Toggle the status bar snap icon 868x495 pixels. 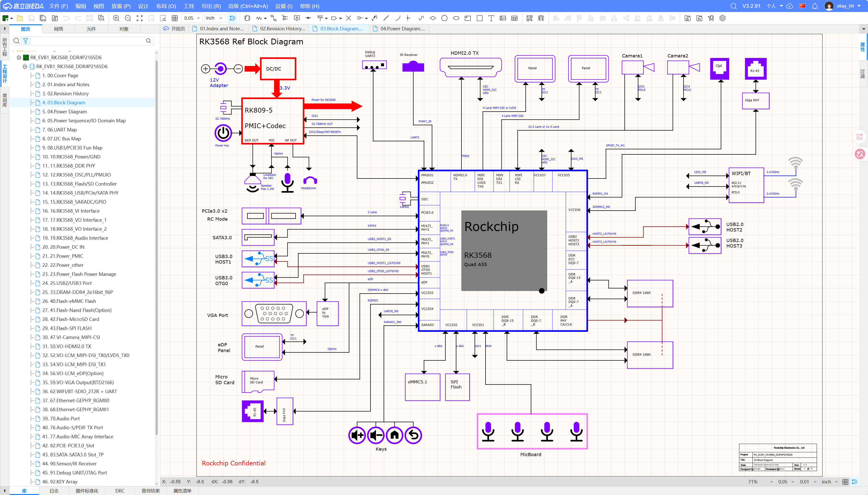point(854,482)
